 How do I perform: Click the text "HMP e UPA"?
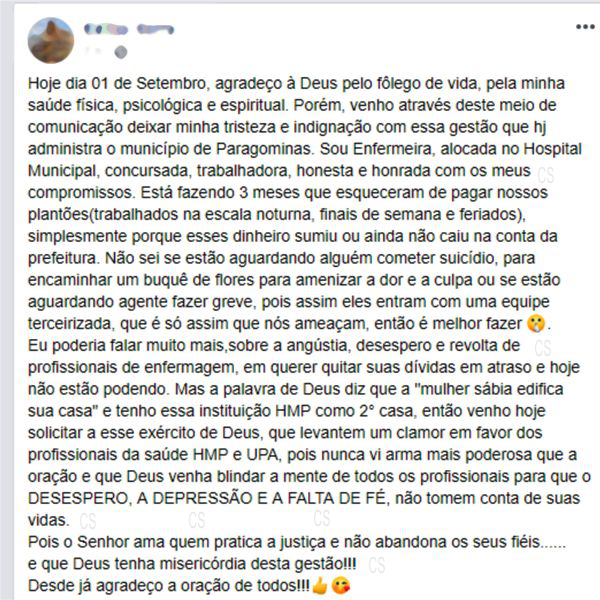coord(235,455)
